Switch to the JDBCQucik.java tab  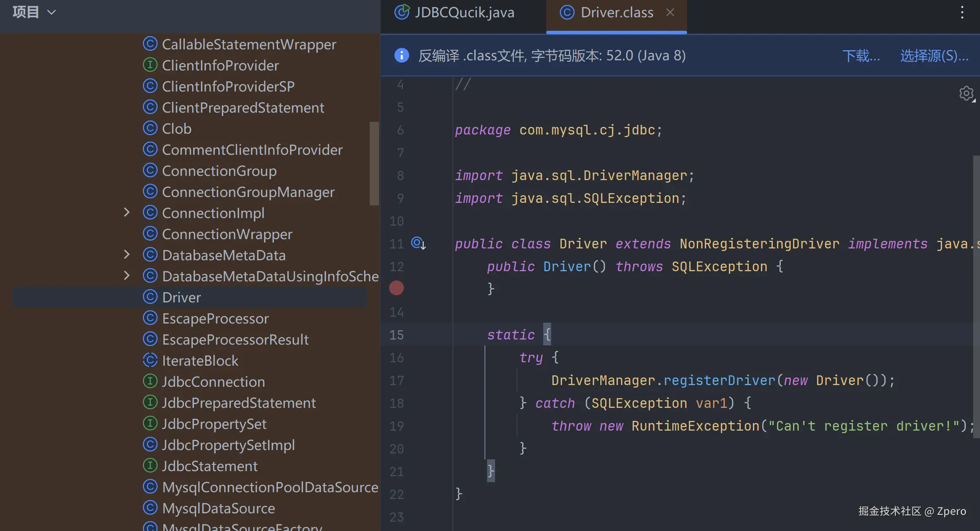[463, 13]
